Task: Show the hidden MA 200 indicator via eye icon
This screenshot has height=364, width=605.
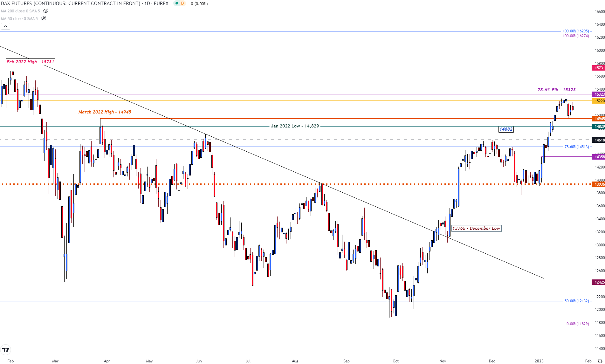Action: (45, 11)
